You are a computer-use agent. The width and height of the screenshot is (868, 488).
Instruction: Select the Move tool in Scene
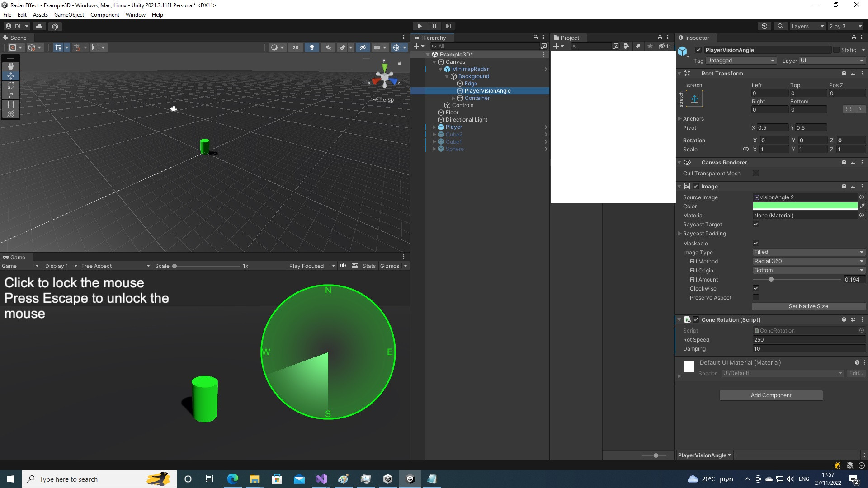pos(11,76)
